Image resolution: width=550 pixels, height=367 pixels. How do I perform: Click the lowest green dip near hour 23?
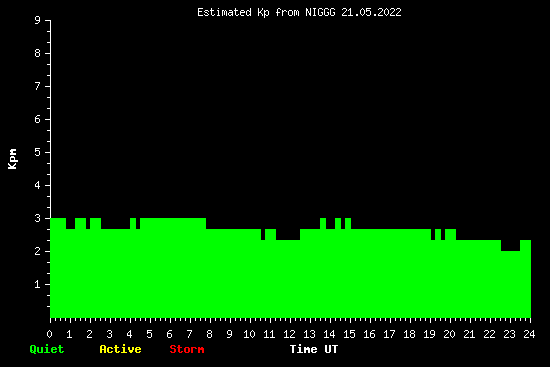(x=510, y=284)
